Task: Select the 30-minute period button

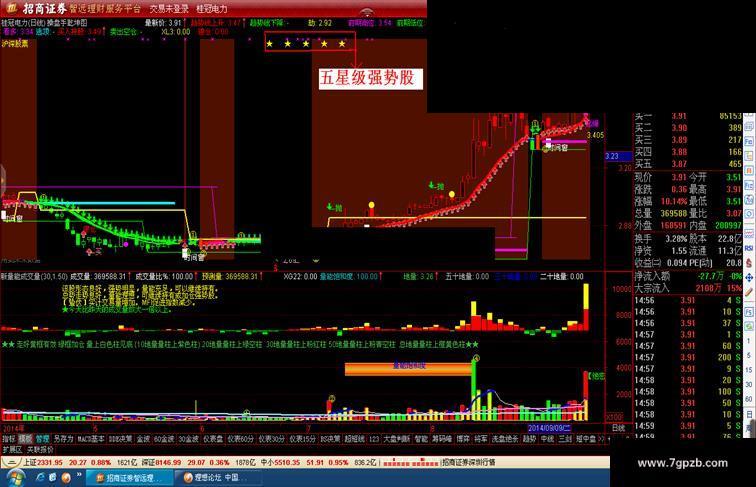Action: (749, 384)
